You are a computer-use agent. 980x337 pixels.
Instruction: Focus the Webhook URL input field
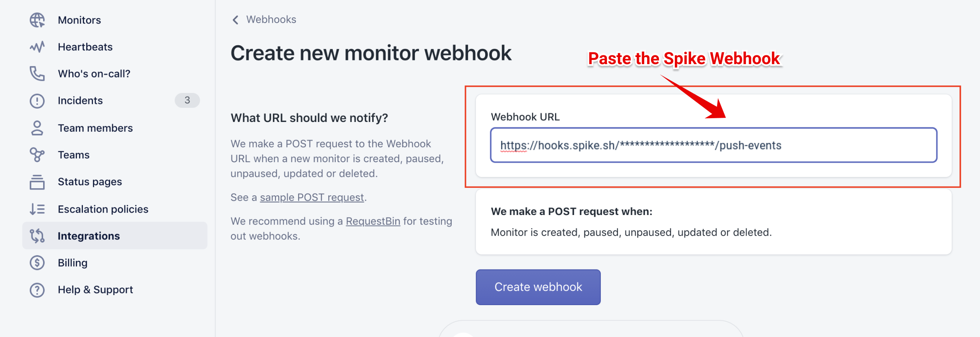[713, 145]
